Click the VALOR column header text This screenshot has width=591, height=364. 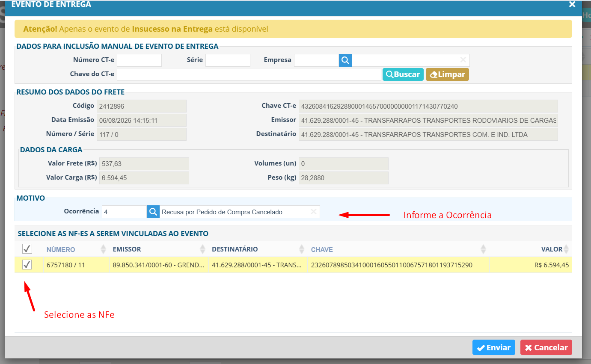coord(552,249)
